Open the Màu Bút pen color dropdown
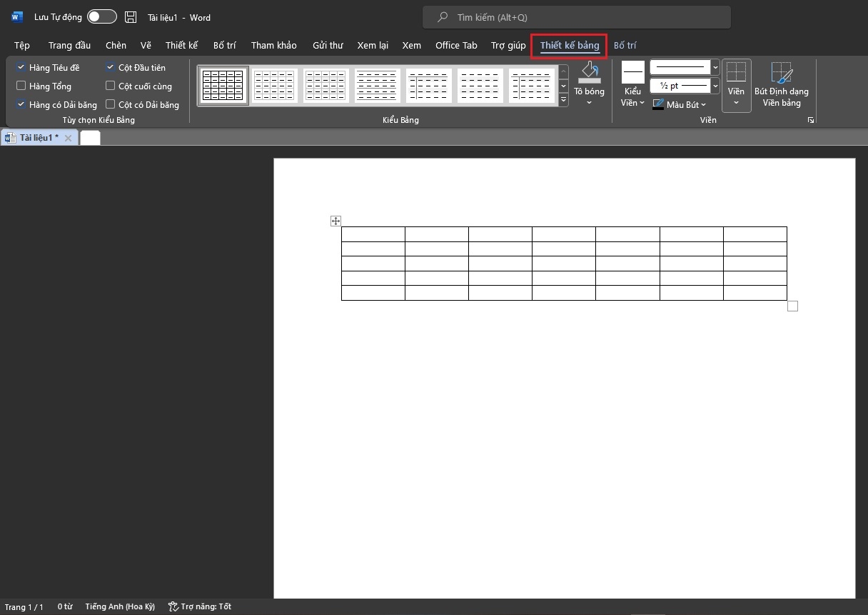This screenshot has width=868, height=615. [x=679, y=105]
